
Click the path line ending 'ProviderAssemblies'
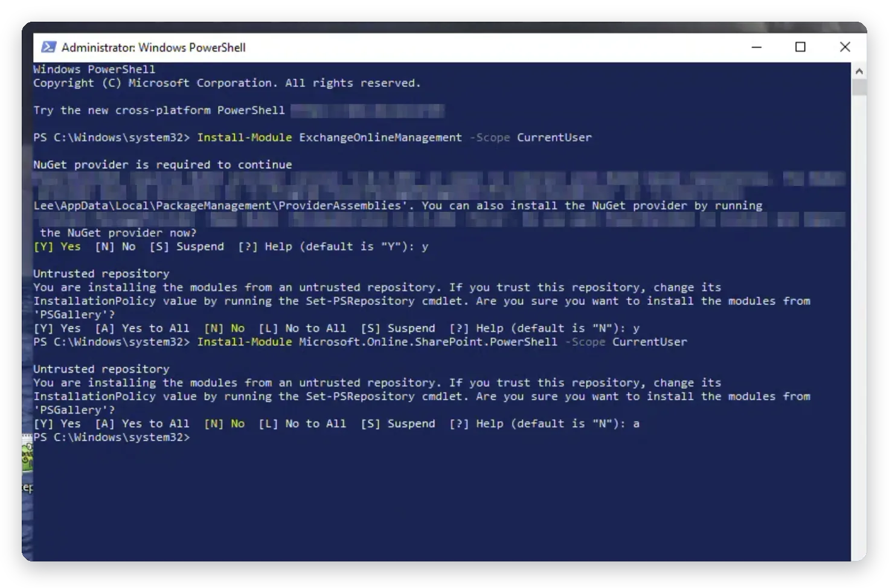coord(398,206)
